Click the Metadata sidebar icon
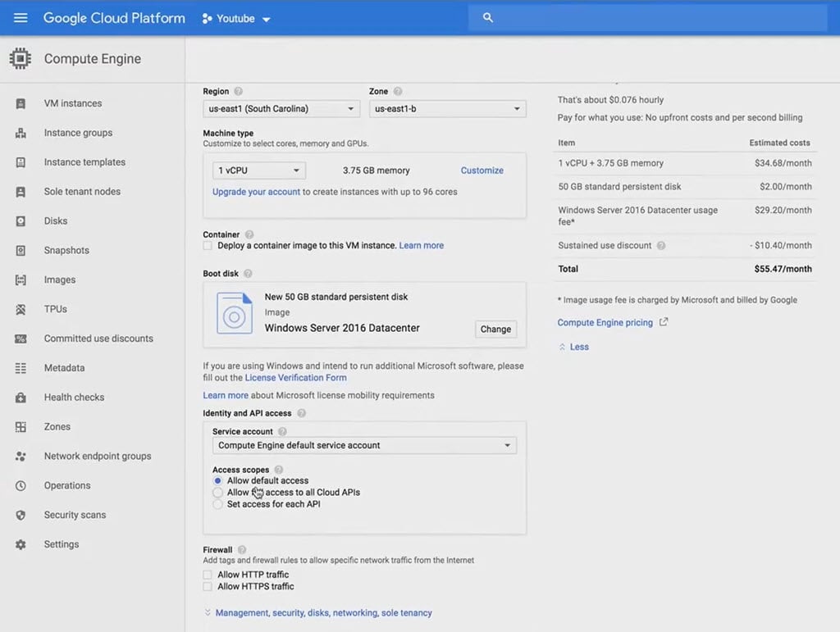This screenshot has width=840, height=632. click(x=21, y=368)
